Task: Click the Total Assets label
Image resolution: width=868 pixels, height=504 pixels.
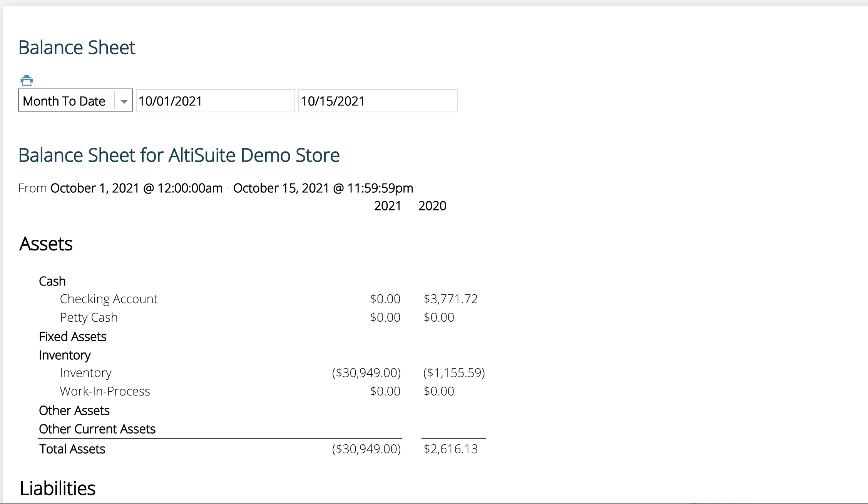Action: click(72, 449)
